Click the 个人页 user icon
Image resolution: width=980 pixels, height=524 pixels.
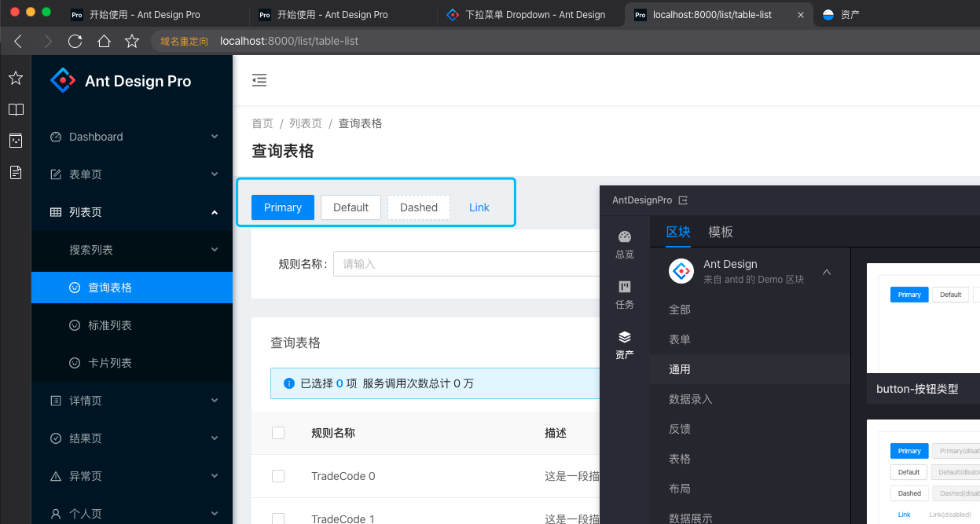point(56,514)
